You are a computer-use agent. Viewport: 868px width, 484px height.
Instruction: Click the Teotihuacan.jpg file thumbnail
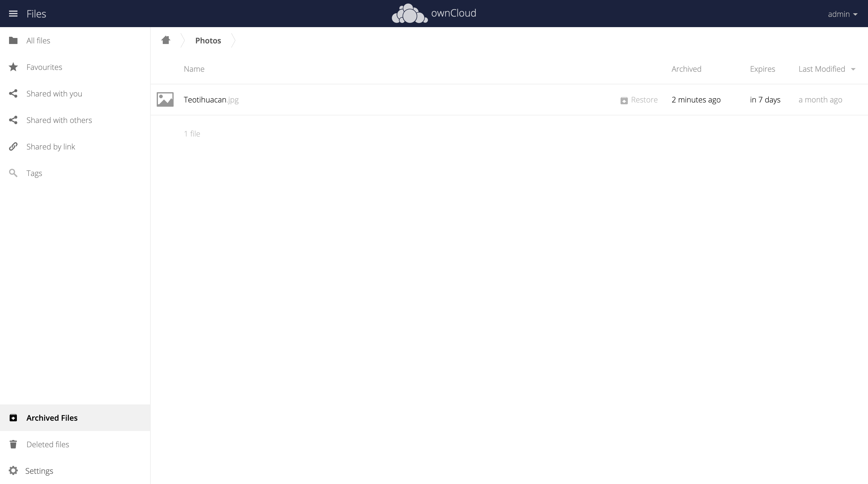[x=165, y=99]
